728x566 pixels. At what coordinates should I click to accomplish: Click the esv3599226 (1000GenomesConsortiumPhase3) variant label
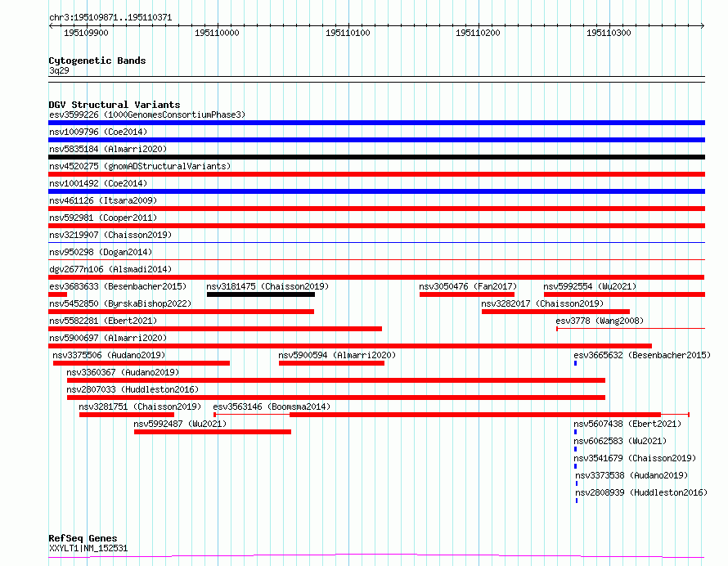click(147, 115)
